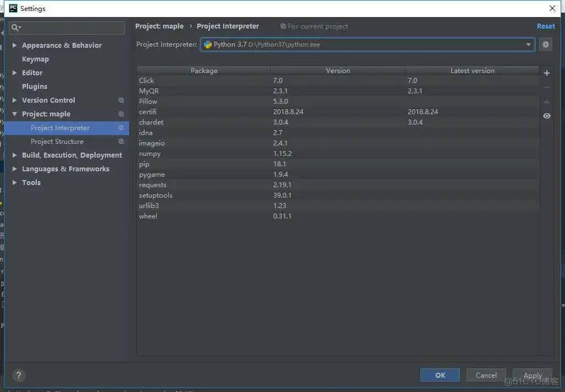Screen dimensions: 565x392
Task: Click the upgrade package arrow icon
Action: pyautogui.click(x=546, y=101)
